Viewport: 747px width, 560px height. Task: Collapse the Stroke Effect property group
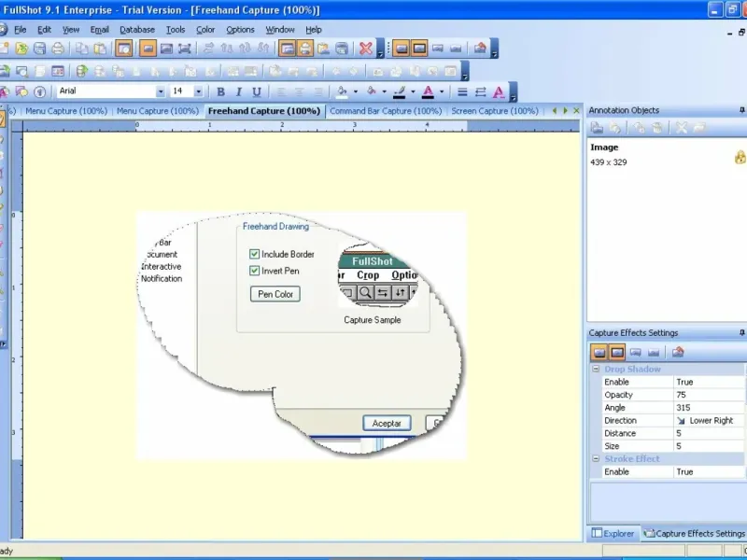[596, 458]
